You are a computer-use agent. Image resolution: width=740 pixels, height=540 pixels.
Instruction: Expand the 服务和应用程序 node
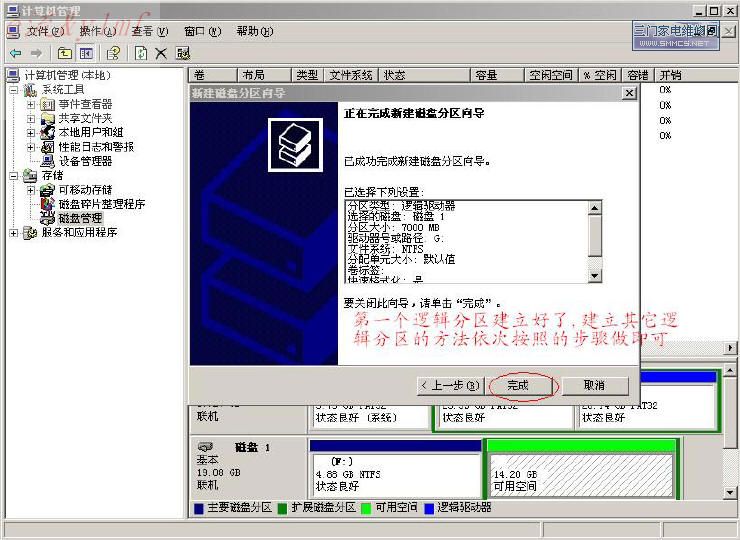click(13, 233)
